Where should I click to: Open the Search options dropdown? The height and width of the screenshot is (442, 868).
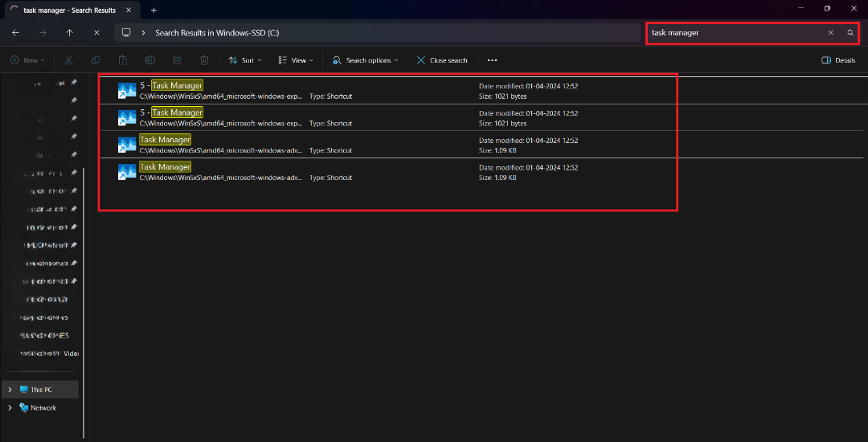(366, 60)
